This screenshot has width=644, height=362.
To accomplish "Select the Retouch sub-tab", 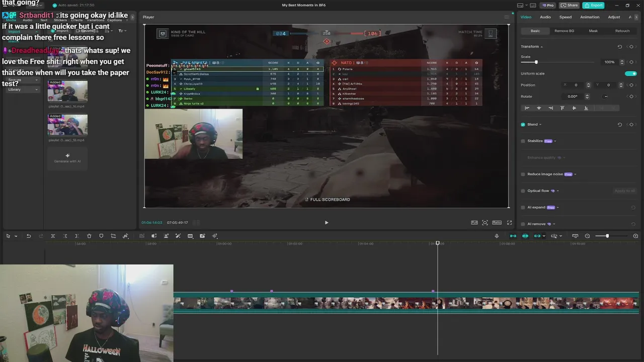I will click(x=622, y=31).
